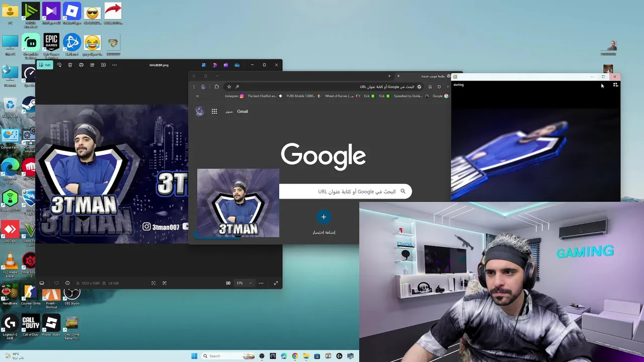Open Instagram bookmark

pyautogui.click(x=234, y=96)
